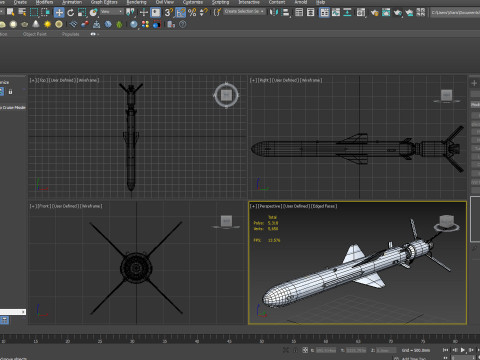
Task: Open the Modifiers menu
Action: coord(44,2)
